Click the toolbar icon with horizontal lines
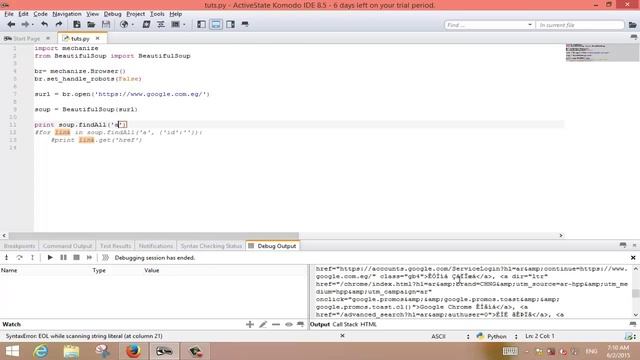The image size is (640, 360). coord(161,24)
